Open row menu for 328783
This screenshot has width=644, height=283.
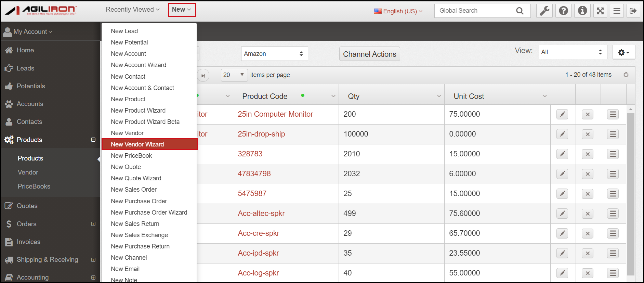click(613, 154)
